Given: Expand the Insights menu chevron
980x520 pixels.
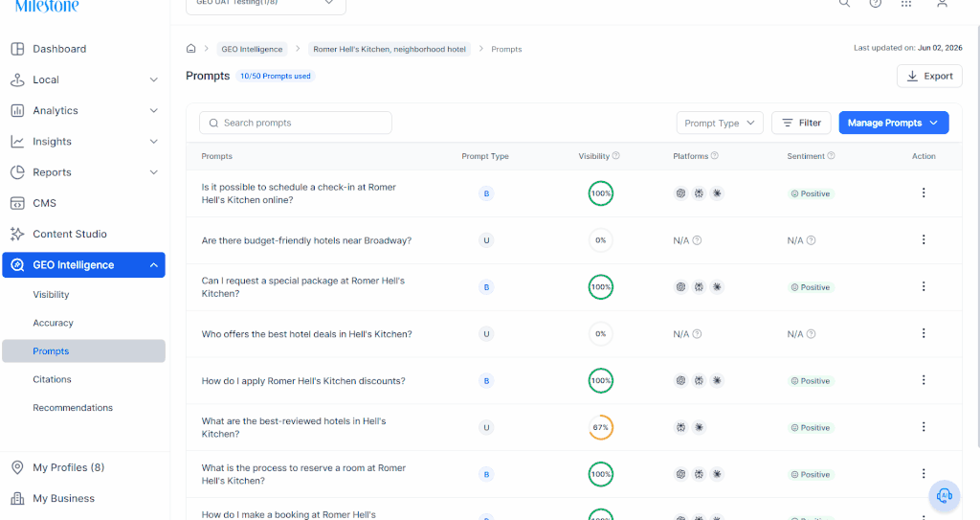Looking at the screenshot, I should pos(154,142).
